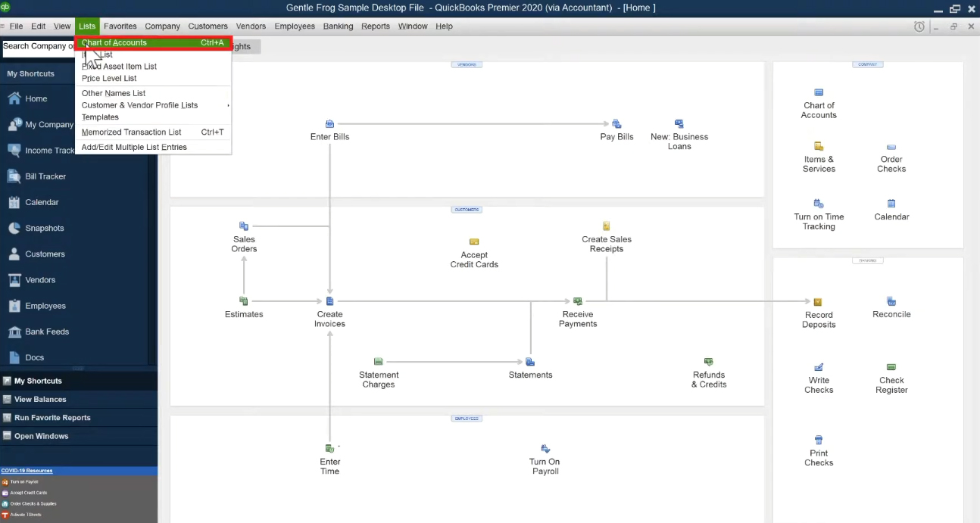Open the COVID-19 Resources link
The height and width of the screenshot is (523, 980).
pos(27,471)
